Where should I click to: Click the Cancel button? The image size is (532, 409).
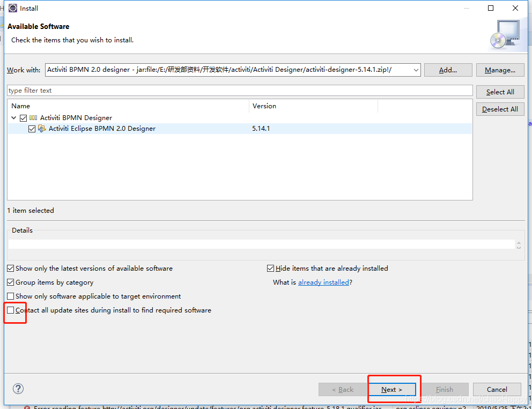point(497,389)
